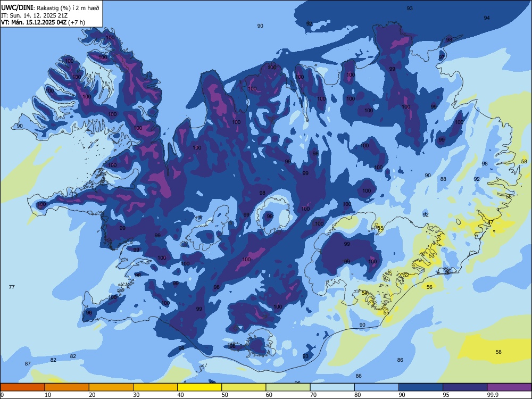Click the 'IT: Sun. 14. 12. 2025 21Z' line
The image size is (532, 399).
(34, 15)
